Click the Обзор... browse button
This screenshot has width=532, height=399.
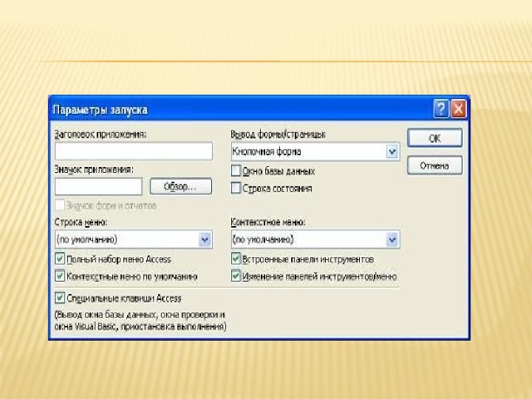click(175, 186)
